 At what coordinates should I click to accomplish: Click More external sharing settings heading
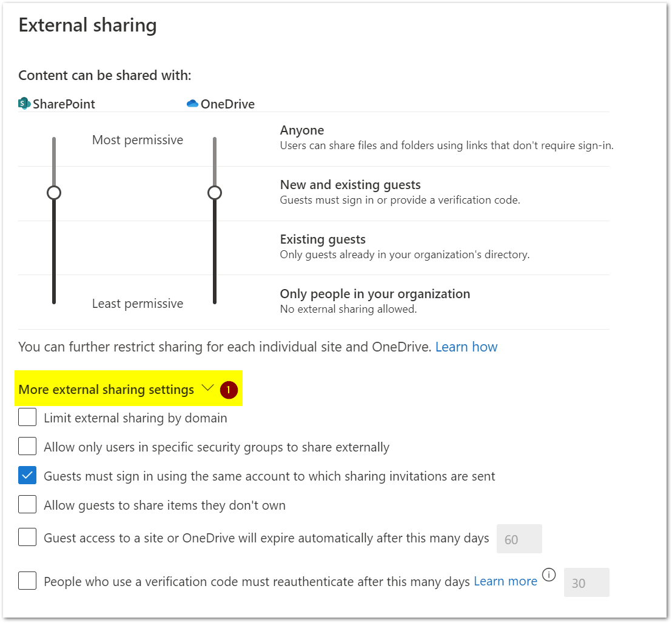106,390
